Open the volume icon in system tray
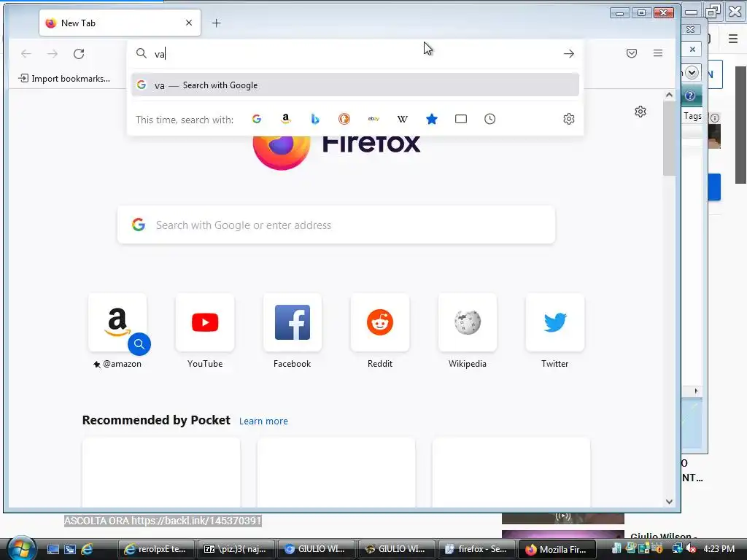747x560 pixels. [690, 548]
